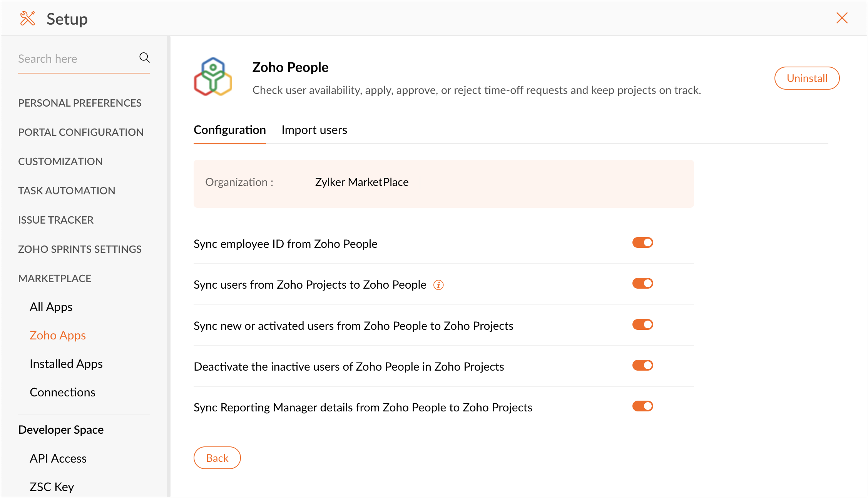Image resolution: width=868 pixels, height=498 pixels.
Task: Select the Configuration tab
Action: (229, 130)
